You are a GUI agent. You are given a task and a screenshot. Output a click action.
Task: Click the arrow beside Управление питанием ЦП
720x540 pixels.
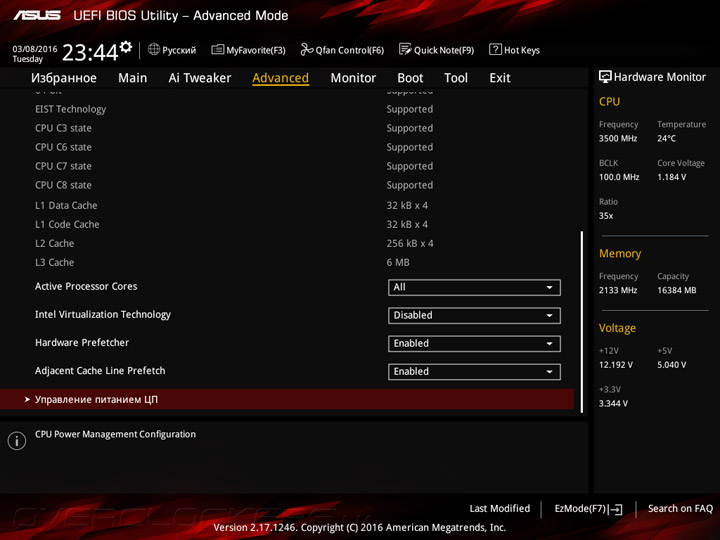[x=27, y=399]
